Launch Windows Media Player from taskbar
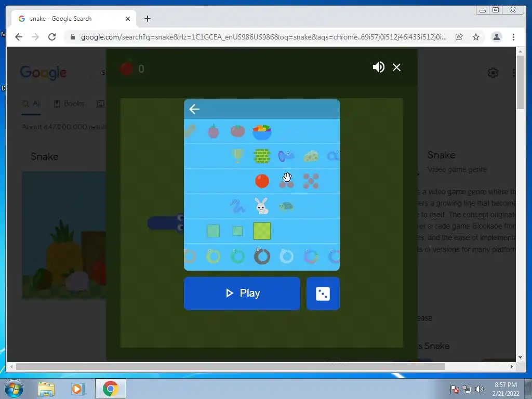Image resolution: width=532 pixels, height=399 pixels. pyautogui.click(x=77, y=389)
